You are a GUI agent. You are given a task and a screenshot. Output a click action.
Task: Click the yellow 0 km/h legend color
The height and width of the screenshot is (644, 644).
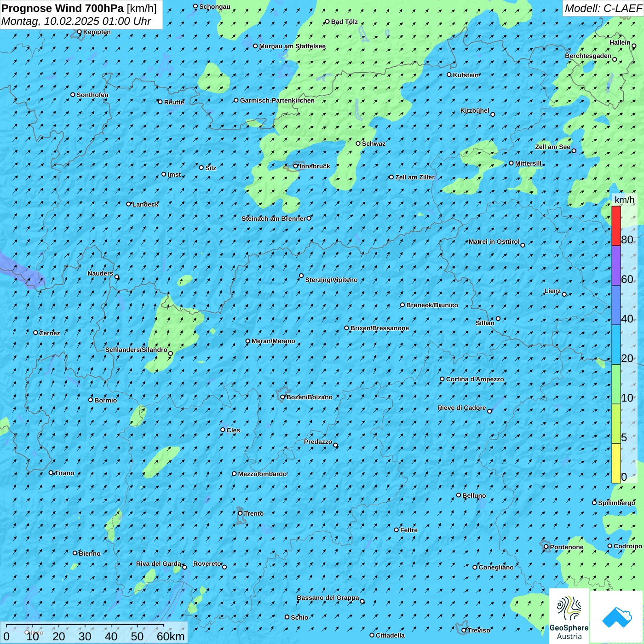pyautogui.click(x=616, y=463)
